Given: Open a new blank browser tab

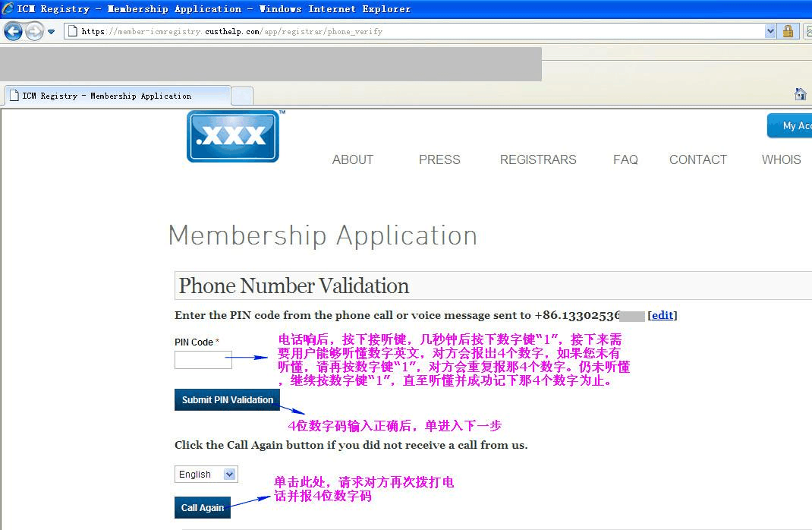Looking at the screenshot, I should tap(241, 96).
